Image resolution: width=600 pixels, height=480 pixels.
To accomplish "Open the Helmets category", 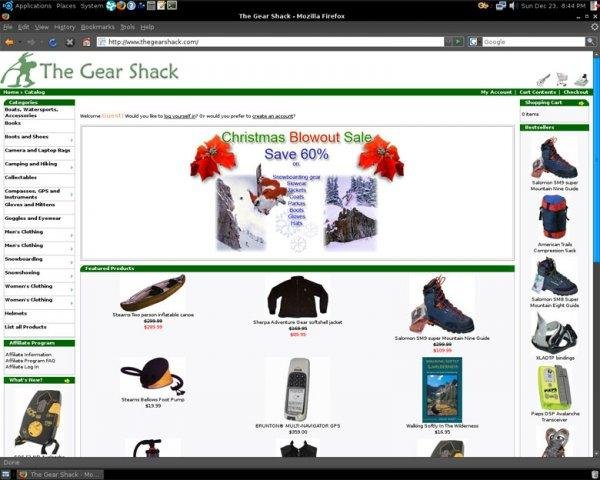I will click(x=16, y=313).
